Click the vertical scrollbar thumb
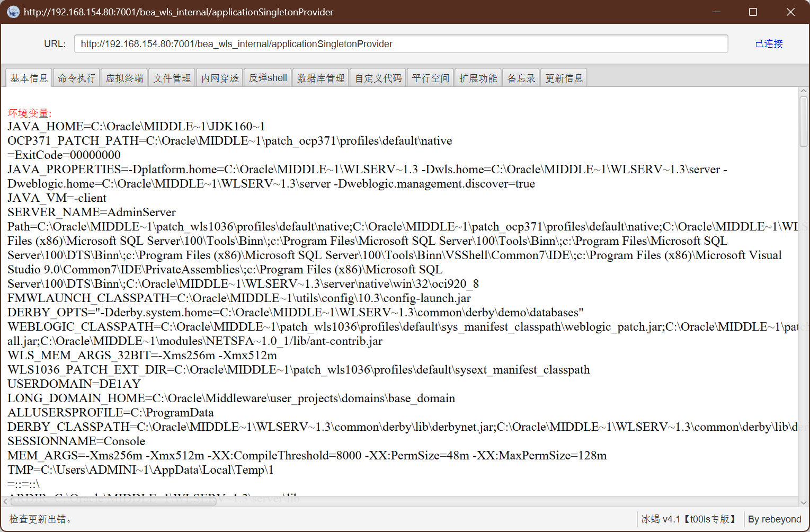This screenshot has width=810, height=532. pyautogui.click(x=804, y=121)
